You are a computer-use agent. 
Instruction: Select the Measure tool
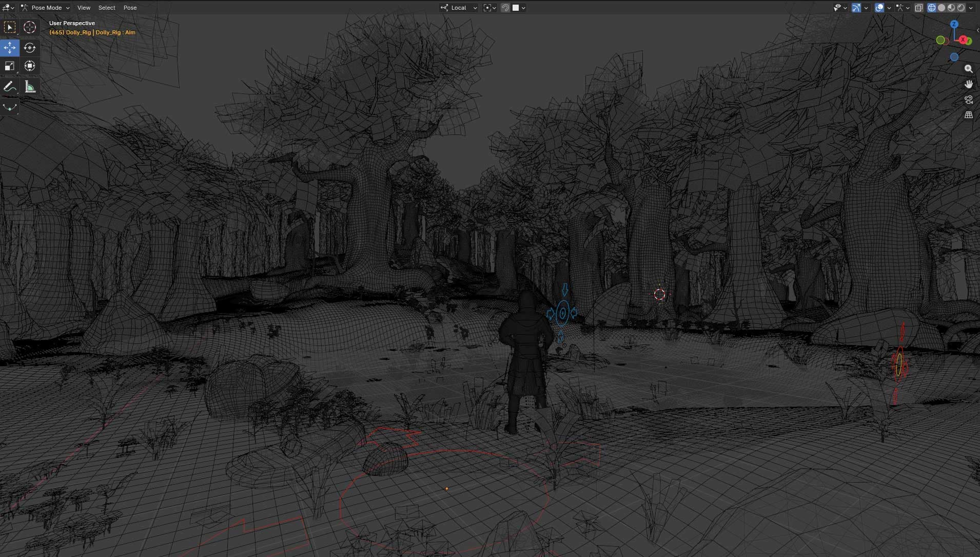tap(29, 86)
